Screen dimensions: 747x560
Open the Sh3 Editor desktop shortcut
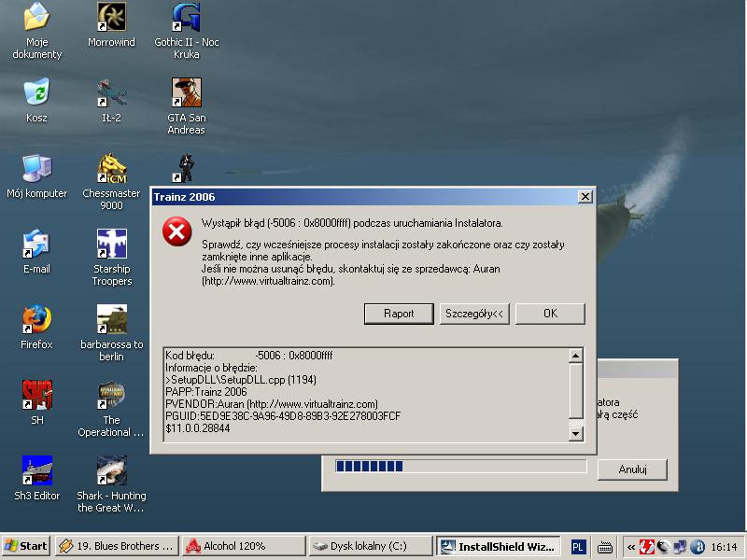point(36,478)
